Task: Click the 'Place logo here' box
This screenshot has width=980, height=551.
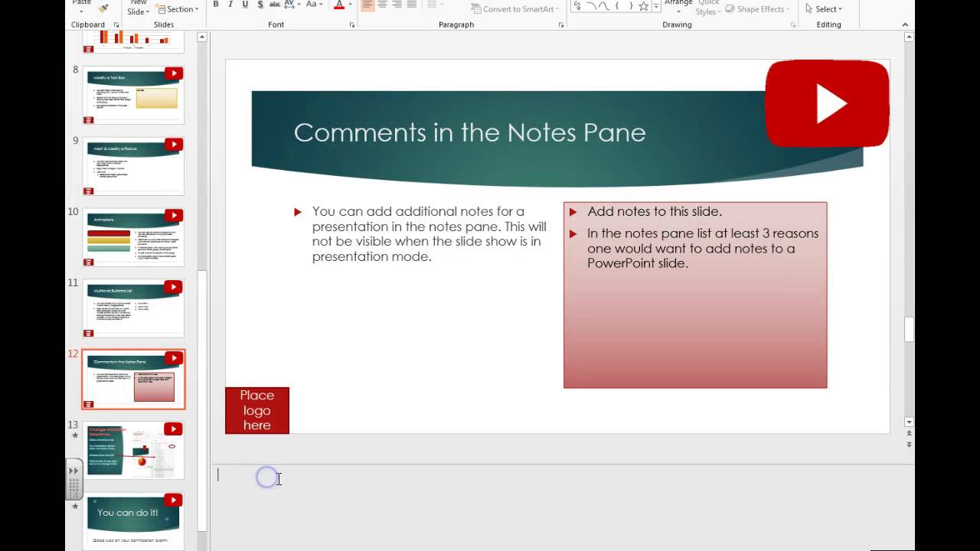Action: tap(257, 410)
